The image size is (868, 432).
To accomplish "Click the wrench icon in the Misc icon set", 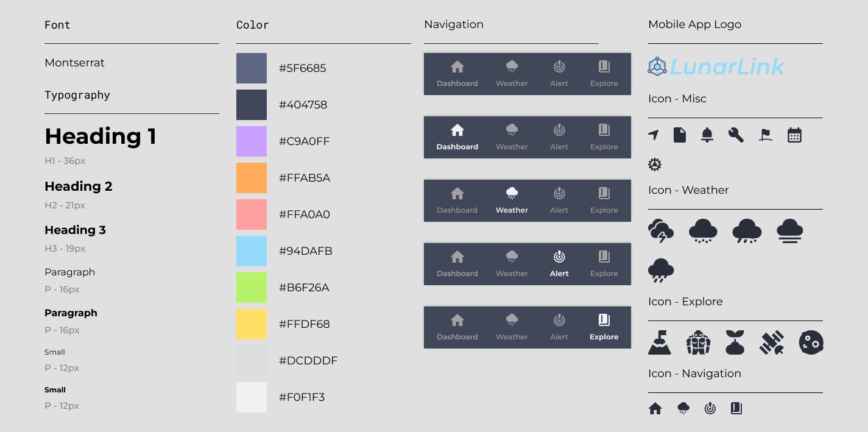I will click(x=735, y=135).
